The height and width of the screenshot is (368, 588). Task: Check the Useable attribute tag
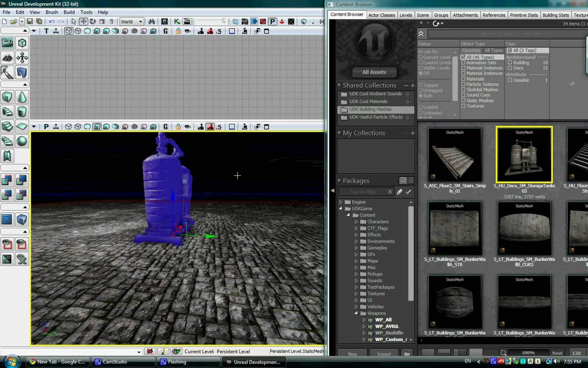click(x=509, y=80)
